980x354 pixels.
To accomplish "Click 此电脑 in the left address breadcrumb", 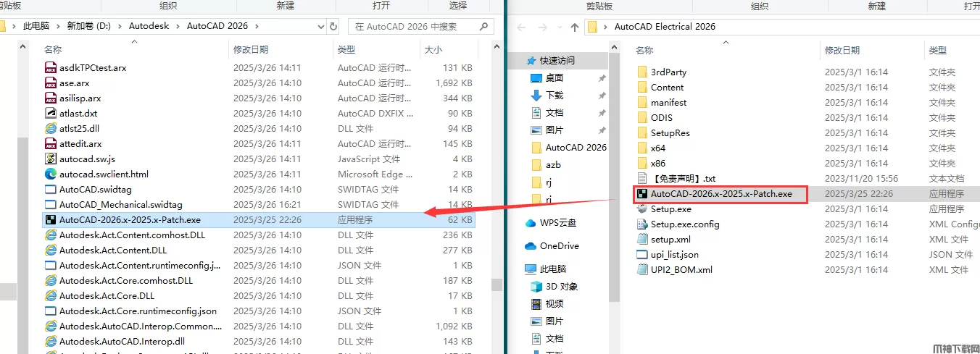I will pyautogui.click(x=36, y=25).
